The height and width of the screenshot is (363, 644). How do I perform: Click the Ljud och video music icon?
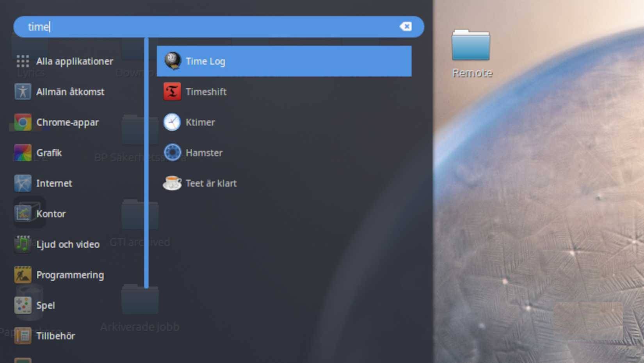(x=22, y=244)
